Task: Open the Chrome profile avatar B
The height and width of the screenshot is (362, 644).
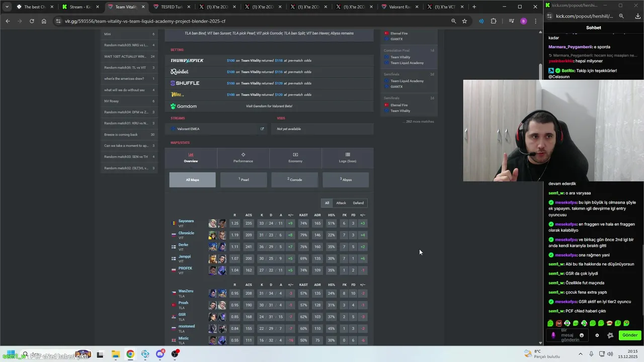Action: (x=523, y=21)
